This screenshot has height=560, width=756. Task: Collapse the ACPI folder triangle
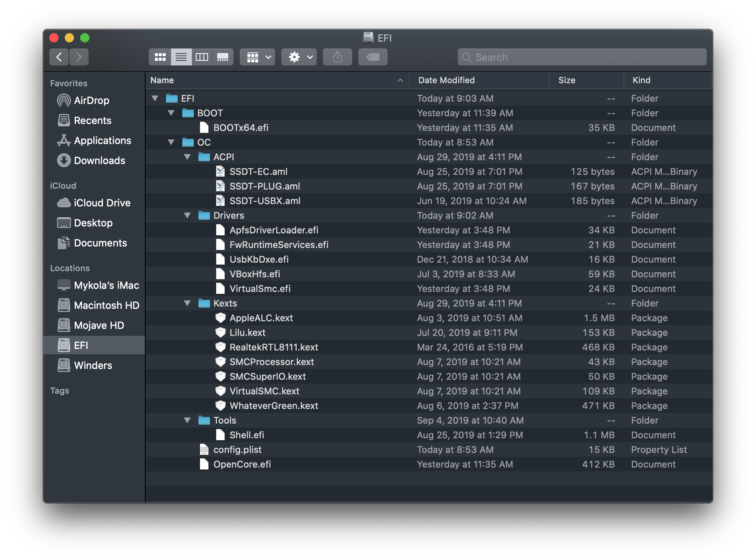click(x=187, y=157)
